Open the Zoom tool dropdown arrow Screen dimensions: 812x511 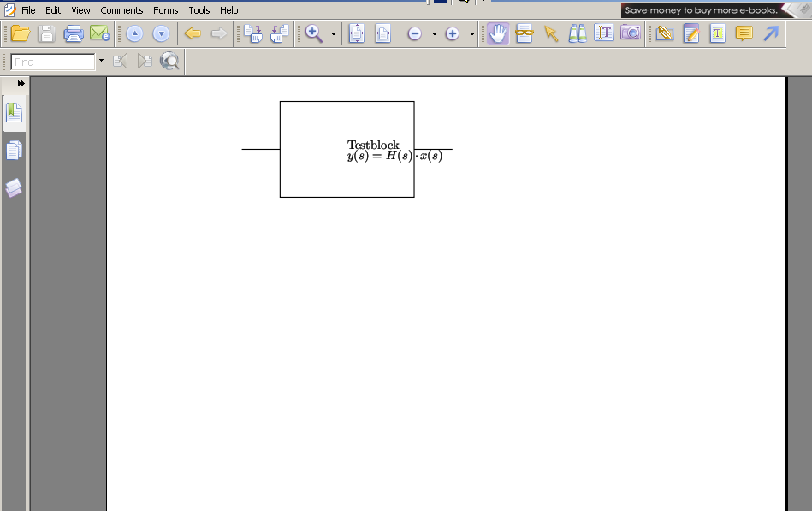click(x=332, y=33)
